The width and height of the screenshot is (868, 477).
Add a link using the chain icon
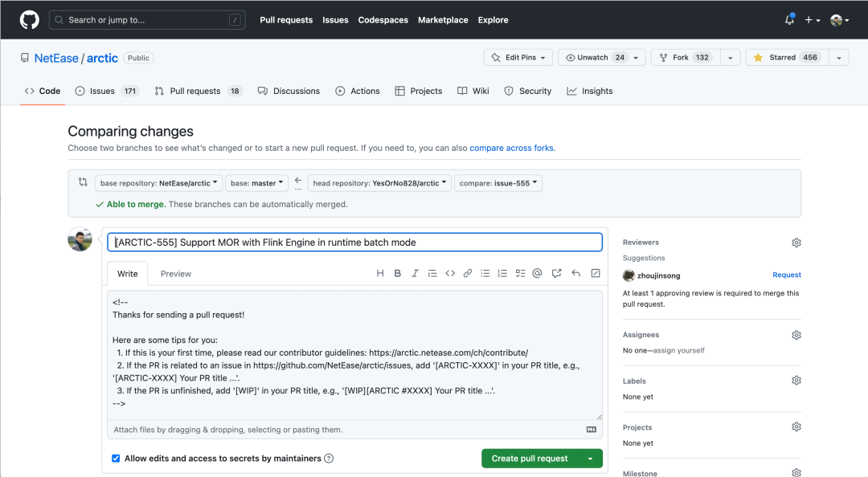point(468,274)
